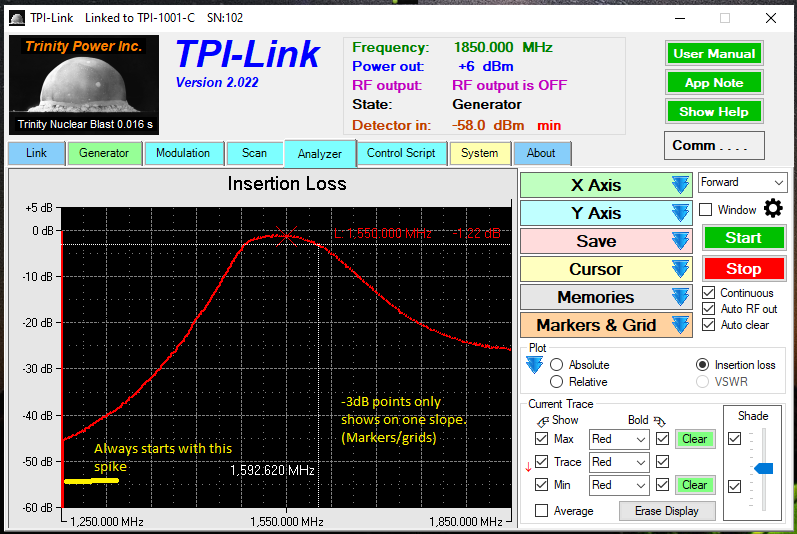Open the Min trace color dropdown
Viewport: 797px width, 534px height.
(619, 485)
